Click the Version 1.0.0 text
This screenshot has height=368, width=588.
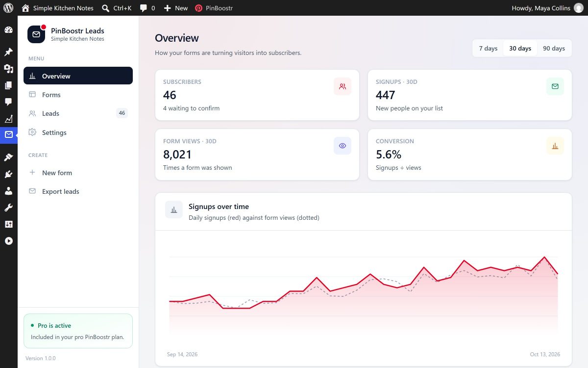tap(41, 359)
